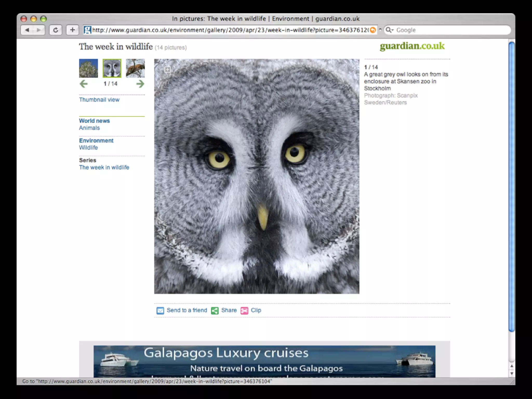Go to the previous picture with the green left arrow

(x=84, y=84)
